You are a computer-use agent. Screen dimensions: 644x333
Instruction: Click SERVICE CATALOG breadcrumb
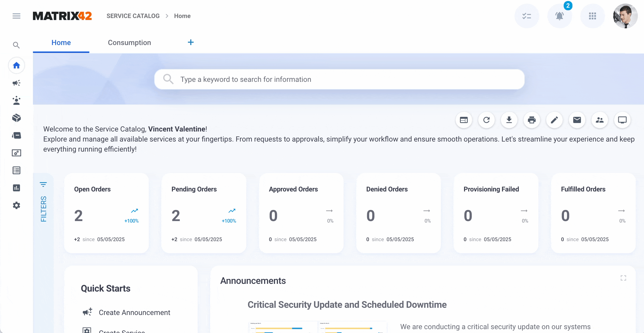tap(133, 16)
